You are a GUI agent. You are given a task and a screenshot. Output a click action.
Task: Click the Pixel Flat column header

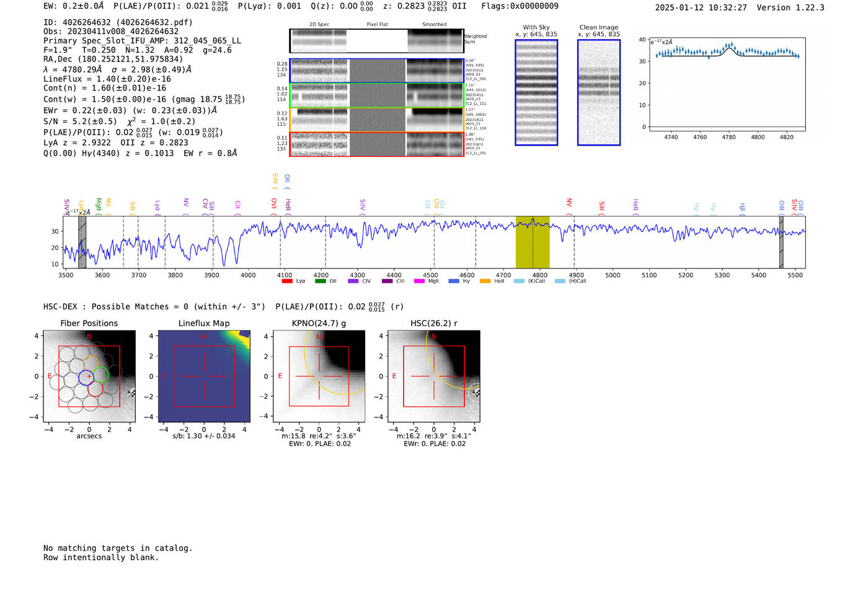[x=377, y=25]
